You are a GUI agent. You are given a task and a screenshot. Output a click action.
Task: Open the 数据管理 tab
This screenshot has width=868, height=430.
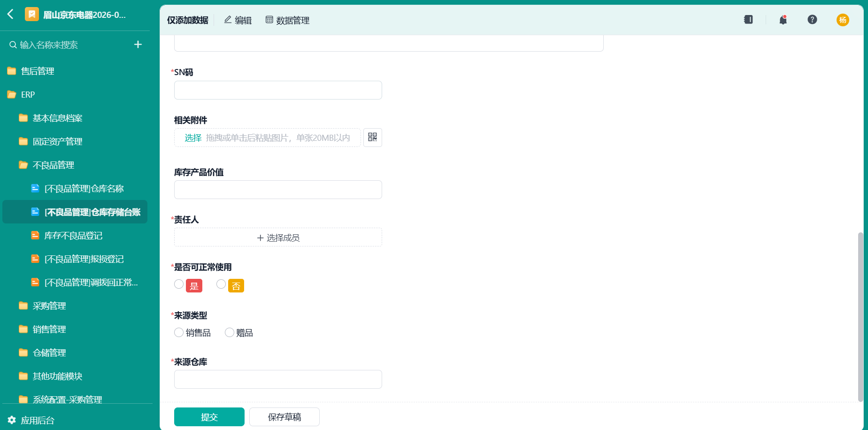coord(287,20)
